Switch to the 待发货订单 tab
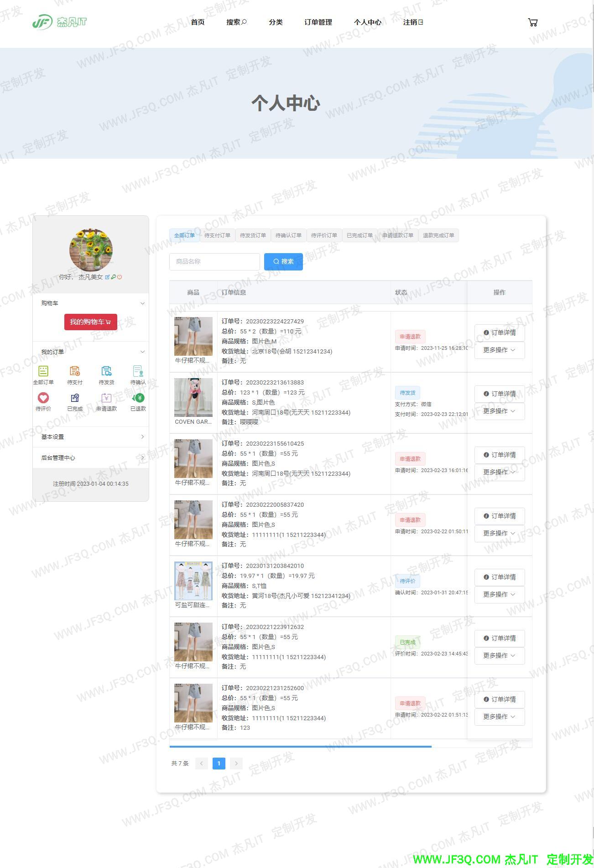This screenshot has width=594, height=868. click(x=253, y=235)
